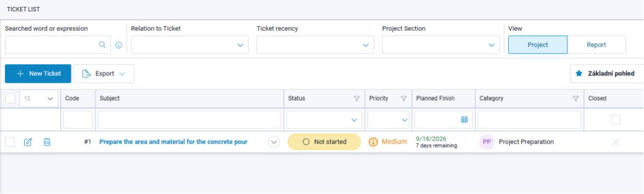Click the Status column filter icon
Screen dimensions: 644x194
coord(356,99)
